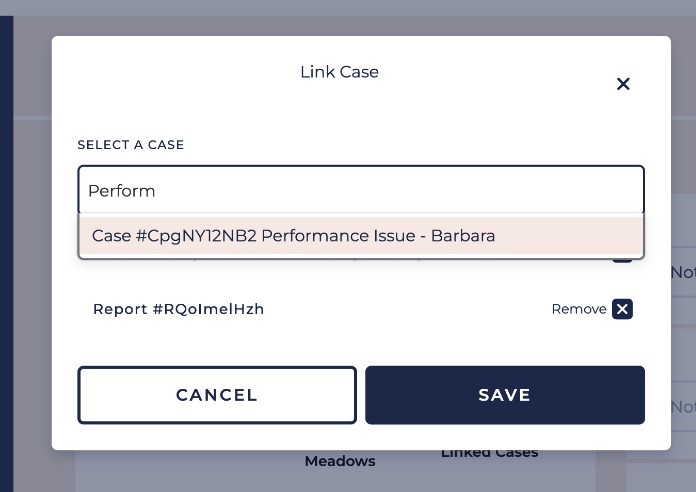Select the Case #CpgNY12NB2 Performance Issue suggestion

coord(294,236)
